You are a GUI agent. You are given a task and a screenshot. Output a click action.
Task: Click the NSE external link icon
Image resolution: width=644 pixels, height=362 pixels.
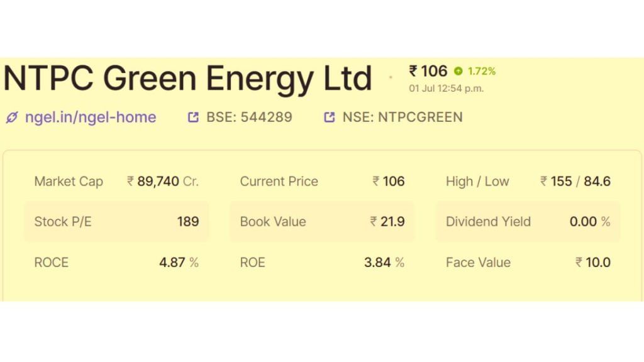[330, 118]
